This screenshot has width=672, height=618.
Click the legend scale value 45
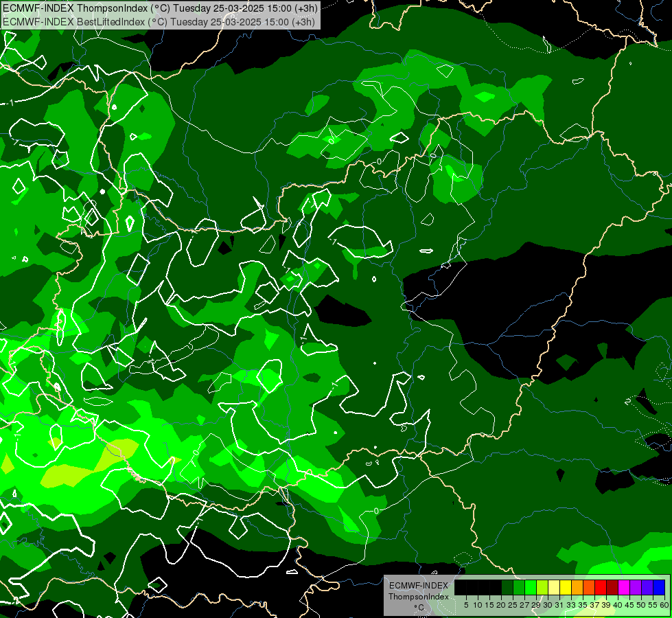coord(630,605)
